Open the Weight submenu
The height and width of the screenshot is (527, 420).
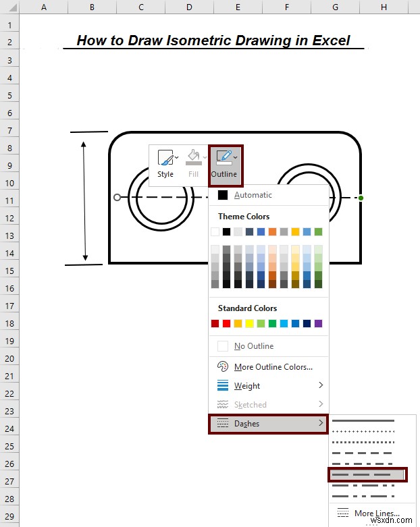coord(268,385)
